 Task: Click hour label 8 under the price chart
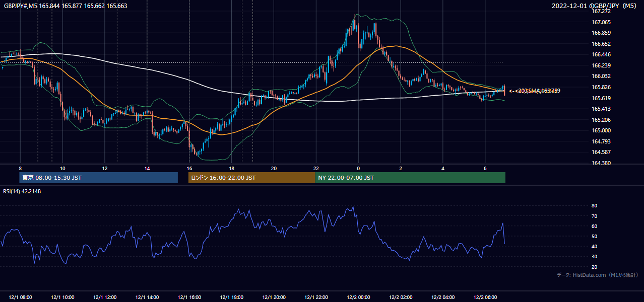(x=20, y=168)
